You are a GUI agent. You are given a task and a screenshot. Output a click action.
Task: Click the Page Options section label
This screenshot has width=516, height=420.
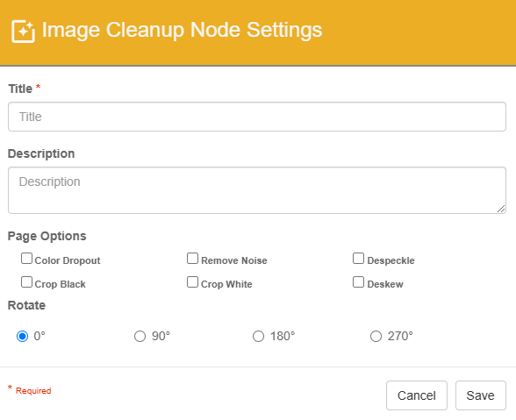pos(47,236)
